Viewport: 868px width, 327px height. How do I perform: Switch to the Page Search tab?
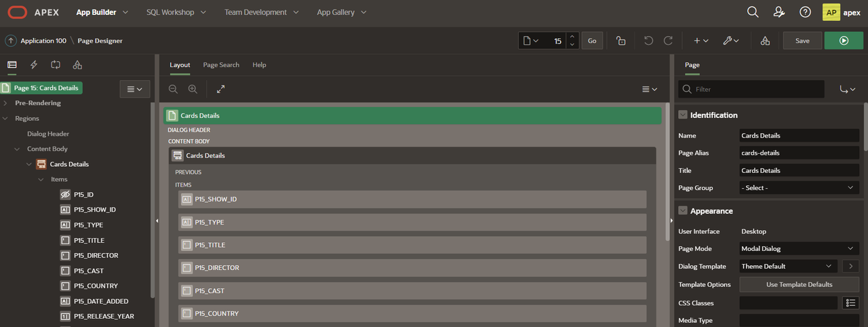[x=221, y=65]
